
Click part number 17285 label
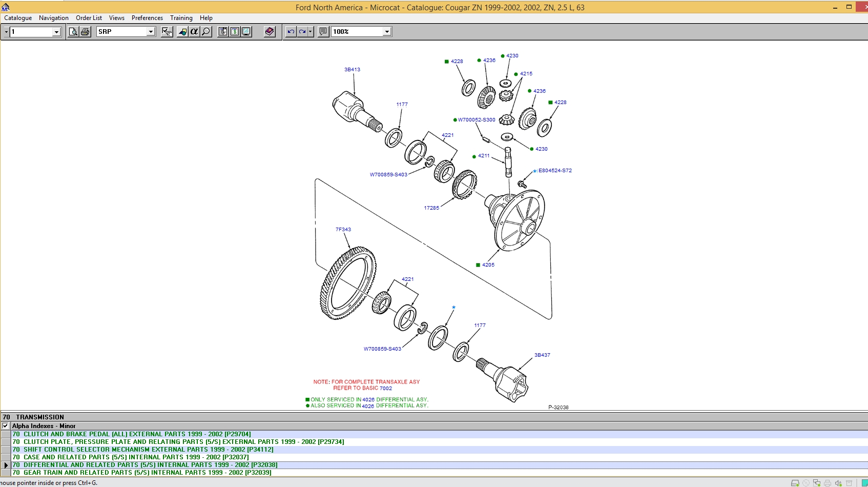pos(431,208)
